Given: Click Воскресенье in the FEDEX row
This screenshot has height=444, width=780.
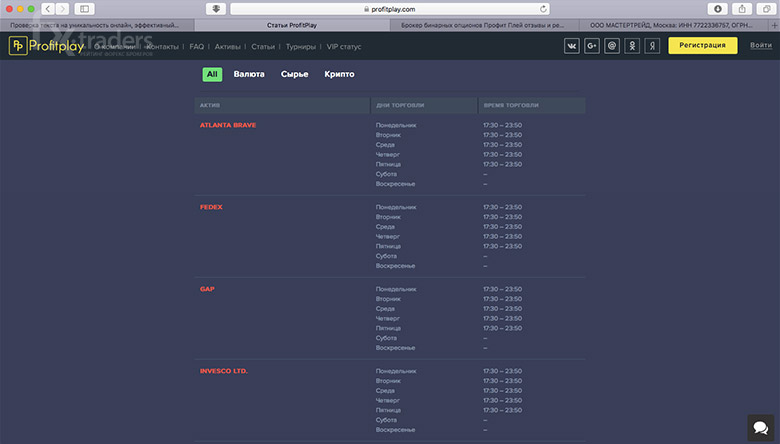Looking at the screenshot, I should [395, 266].
